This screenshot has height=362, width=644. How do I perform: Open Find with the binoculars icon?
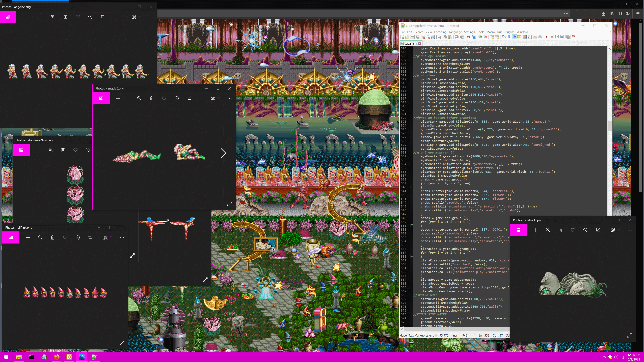click(x=468, y=37)
